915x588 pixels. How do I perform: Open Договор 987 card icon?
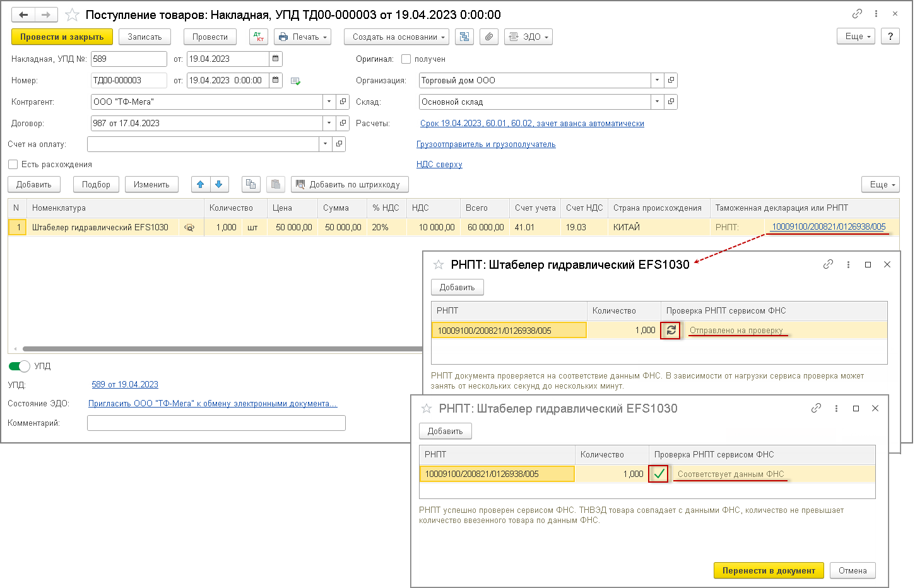pyautogui.click(x=343, y=123)
